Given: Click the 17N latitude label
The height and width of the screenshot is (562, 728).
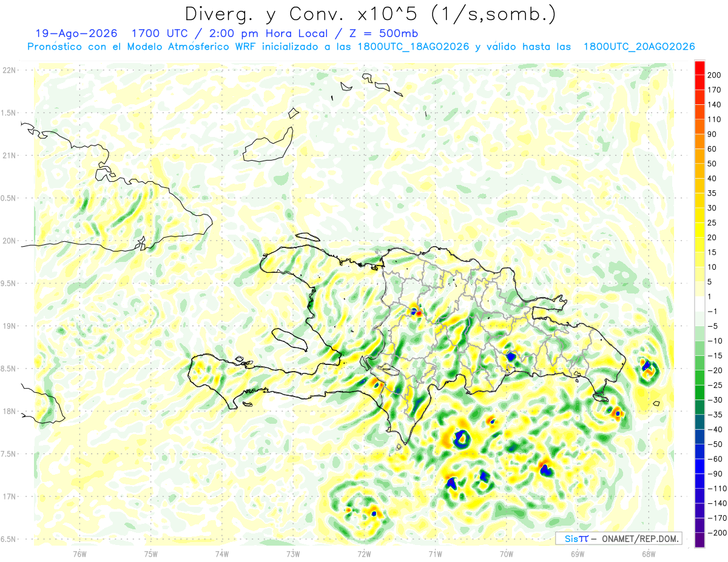Looking at the screenshot, I should 10,497.
